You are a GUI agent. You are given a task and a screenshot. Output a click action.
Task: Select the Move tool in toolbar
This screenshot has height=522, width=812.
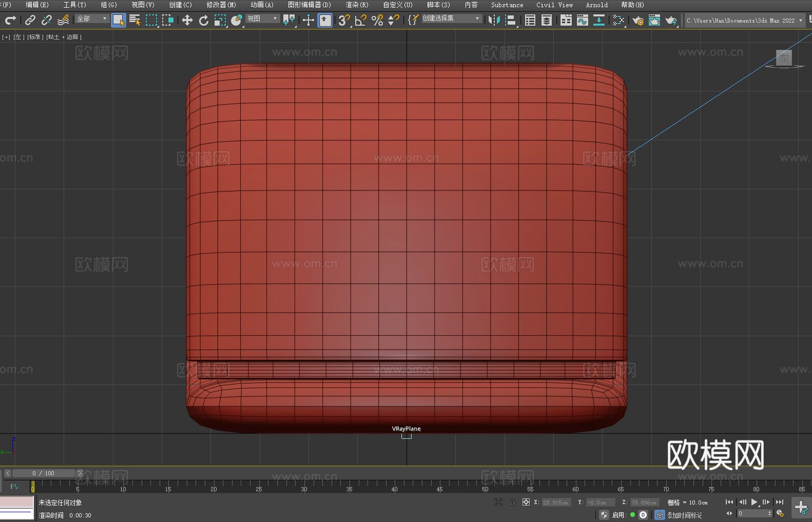click(187, 20)
